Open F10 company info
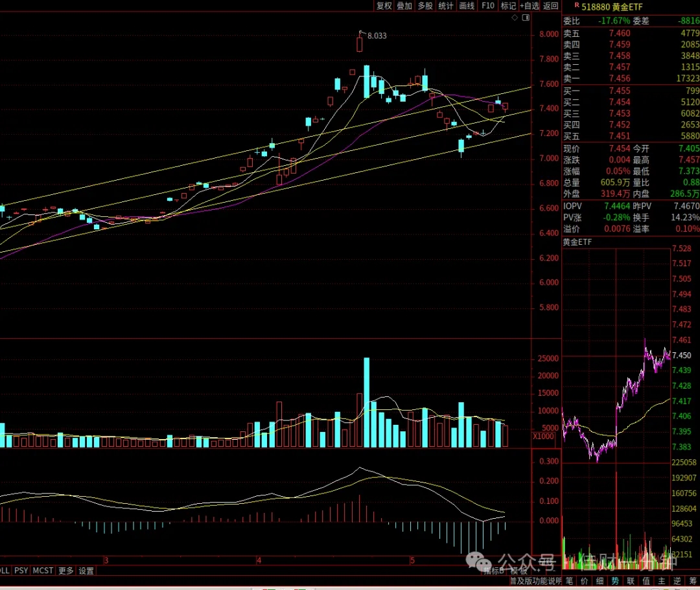This screenshot has width=700, height=590. pyautogui.click(x=488, y=6)
